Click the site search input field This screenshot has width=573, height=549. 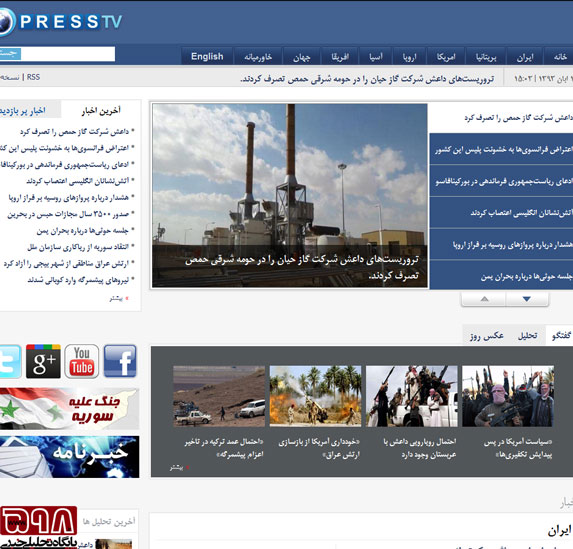point(68,54)
